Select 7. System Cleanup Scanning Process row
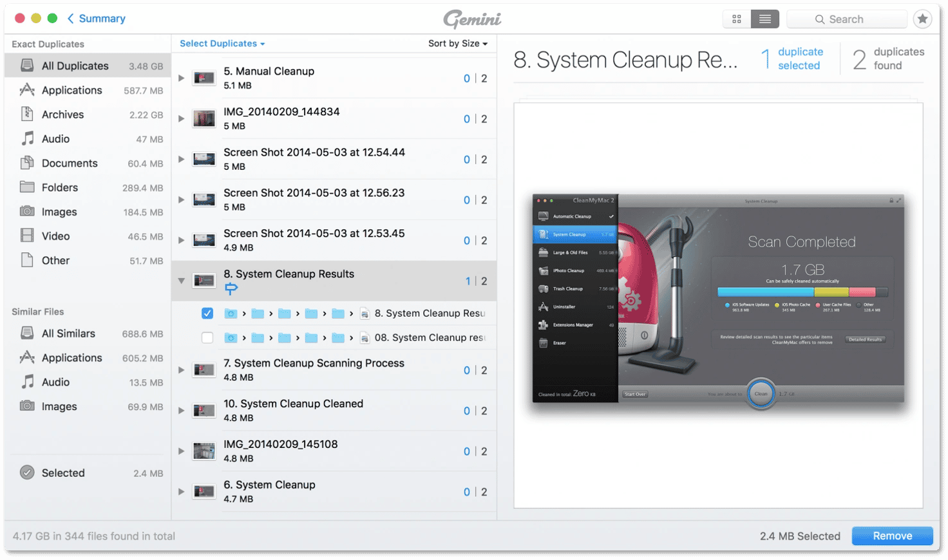Screen dimensions: 948x560 [x=334, y=370]
